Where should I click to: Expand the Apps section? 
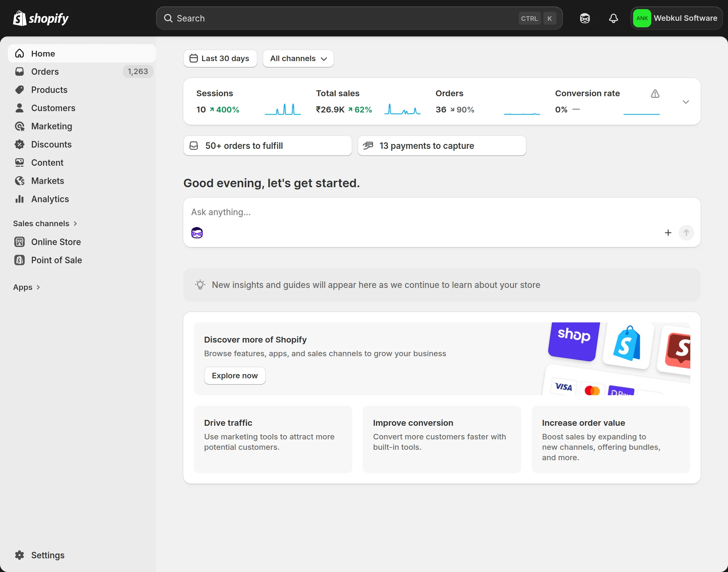click(27, 287)
